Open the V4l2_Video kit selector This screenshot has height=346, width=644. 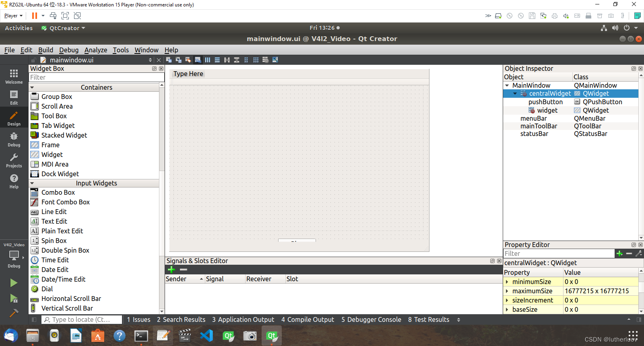(14, 255)
